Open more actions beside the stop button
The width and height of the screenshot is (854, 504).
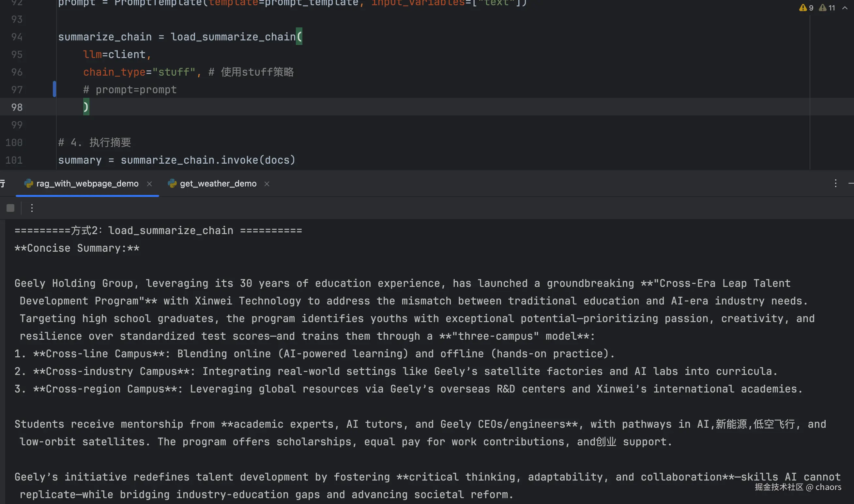pyautogui.click(x=32, y=208)
